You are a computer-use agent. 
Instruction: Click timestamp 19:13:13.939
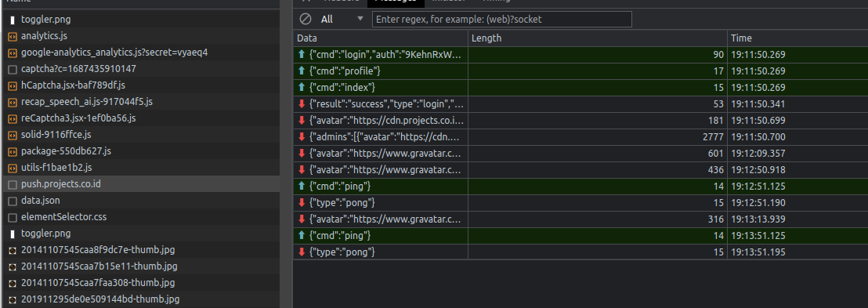click(758, 219)
